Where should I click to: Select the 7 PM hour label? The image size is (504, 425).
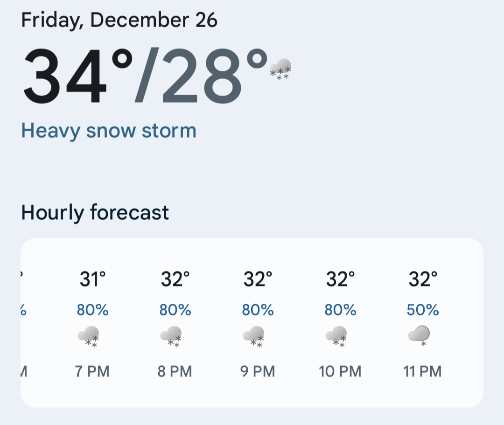tap(92, 372)
